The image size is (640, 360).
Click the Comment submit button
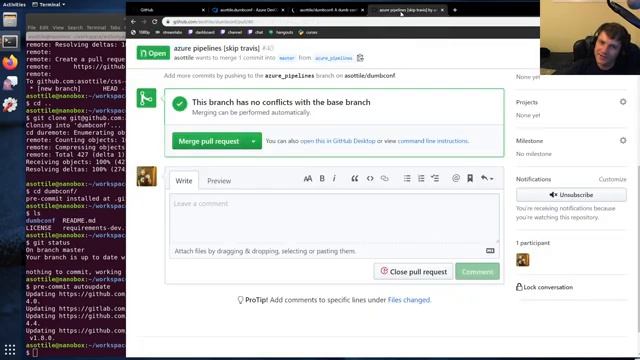[x=477, y=271]
